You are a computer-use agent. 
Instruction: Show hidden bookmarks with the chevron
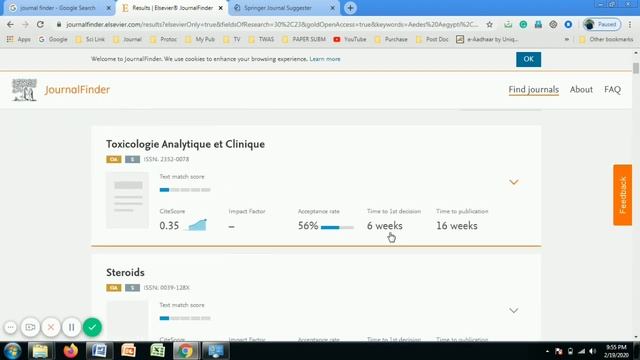coord(567,39)
